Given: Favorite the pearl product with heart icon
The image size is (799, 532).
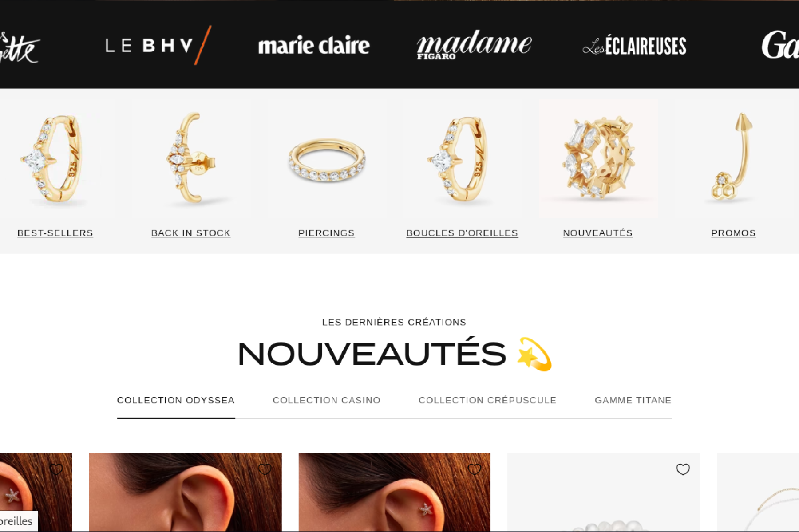Looking at the screenshot, I should click(x=683, y=469).
